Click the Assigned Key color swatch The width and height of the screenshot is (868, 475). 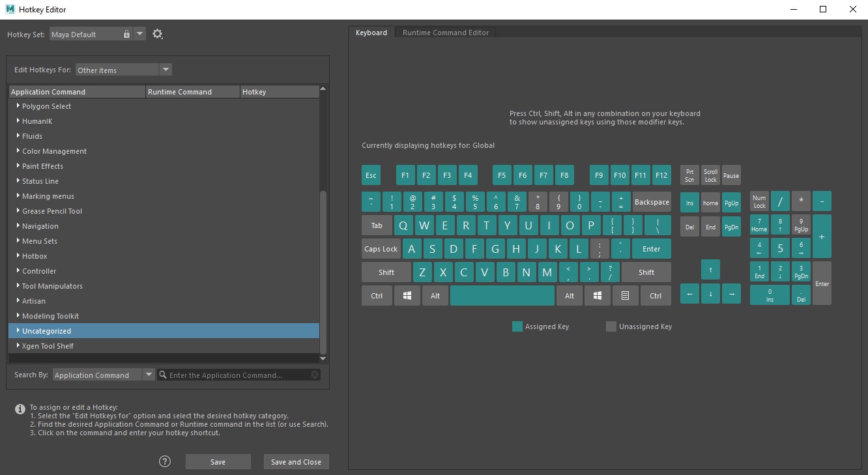517,326
